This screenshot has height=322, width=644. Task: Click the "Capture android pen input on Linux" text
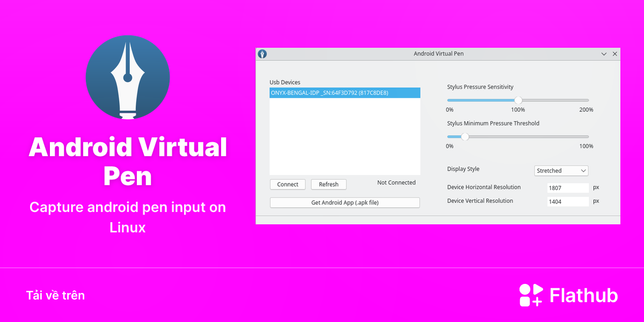pyautogui.click(x=128, y=217)
